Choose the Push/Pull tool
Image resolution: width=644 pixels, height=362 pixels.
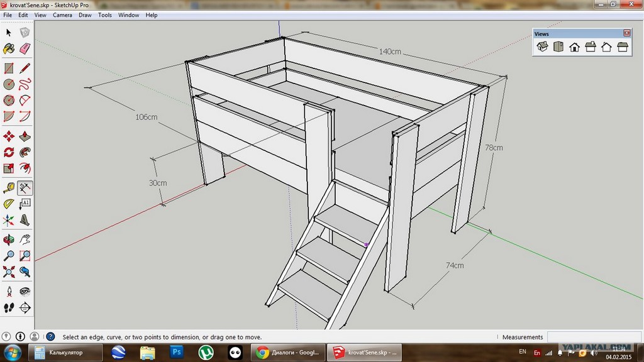click(x=25, y=136)
